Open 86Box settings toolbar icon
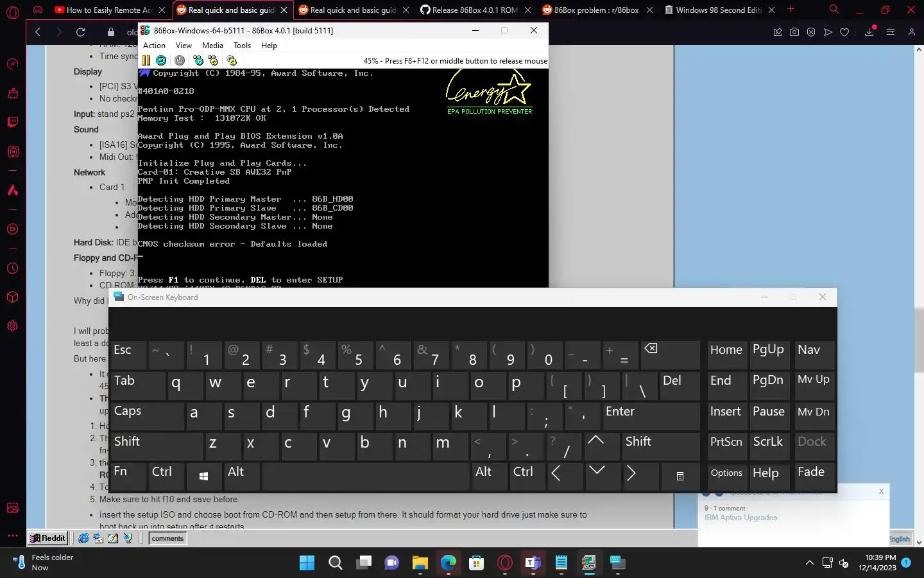 [x=232, y=60]
